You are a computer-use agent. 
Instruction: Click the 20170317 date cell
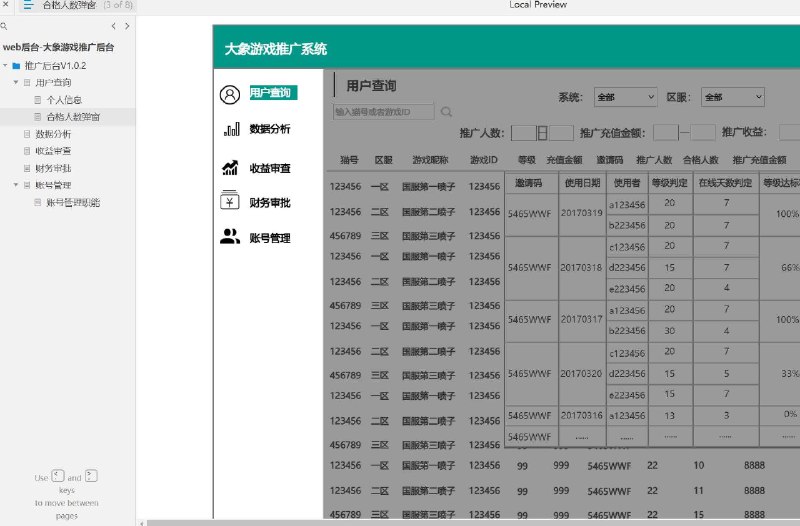click(x=582, y=319)
